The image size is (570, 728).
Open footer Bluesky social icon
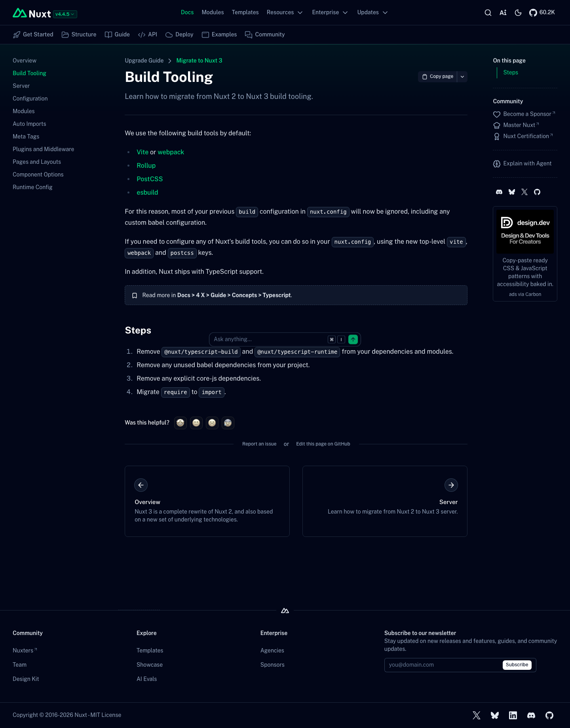click(495, 715)
